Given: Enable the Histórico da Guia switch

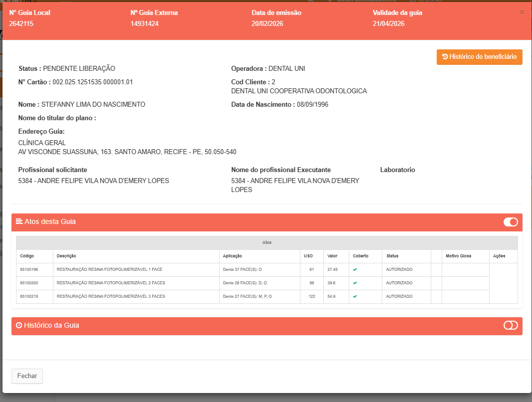Looking at the screenshot, I should point(510,326).
